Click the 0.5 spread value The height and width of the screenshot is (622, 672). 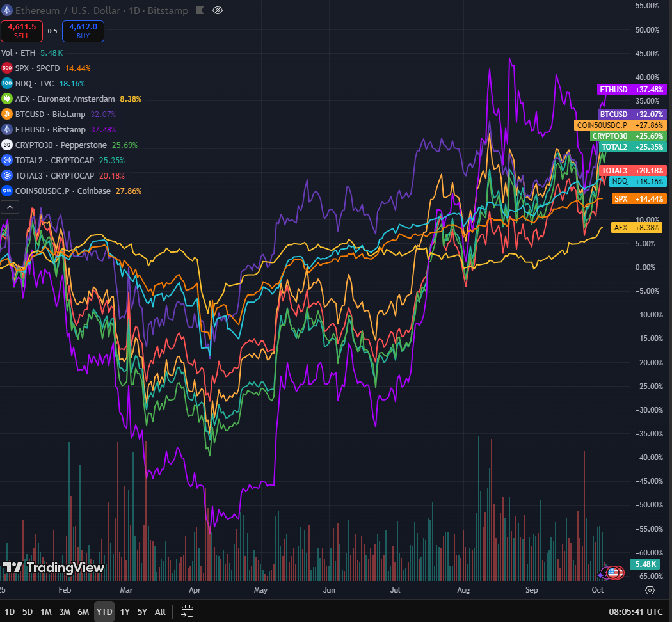pyautogui.click(x=52, y=31)
